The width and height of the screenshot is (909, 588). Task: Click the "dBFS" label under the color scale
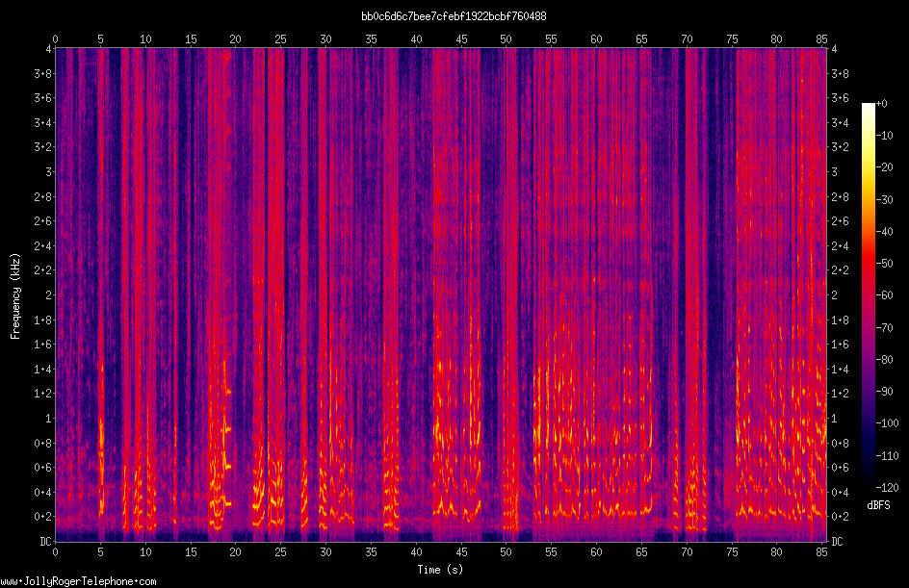878,505
